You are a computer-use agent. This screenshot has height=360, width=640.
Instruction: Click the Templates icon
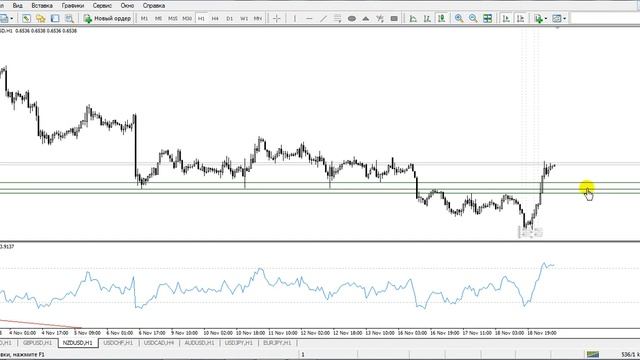[x=556, y=18]
